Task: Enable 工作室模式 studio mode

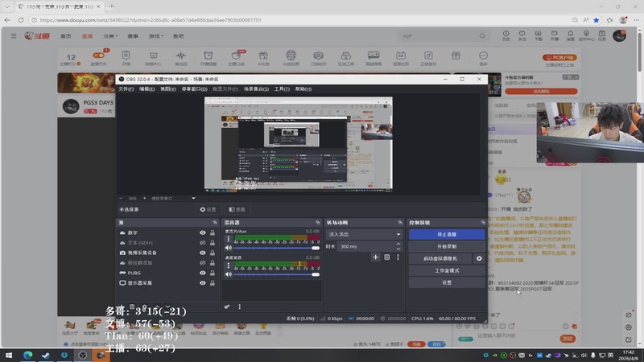Action: coord(447,271)
